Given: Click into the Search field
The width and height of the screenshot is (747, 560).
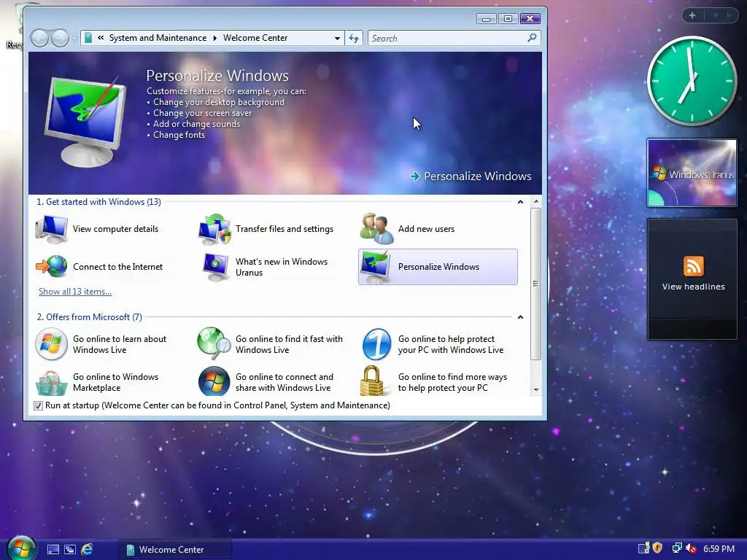Looking at the screenshot, I should (448, 38).
